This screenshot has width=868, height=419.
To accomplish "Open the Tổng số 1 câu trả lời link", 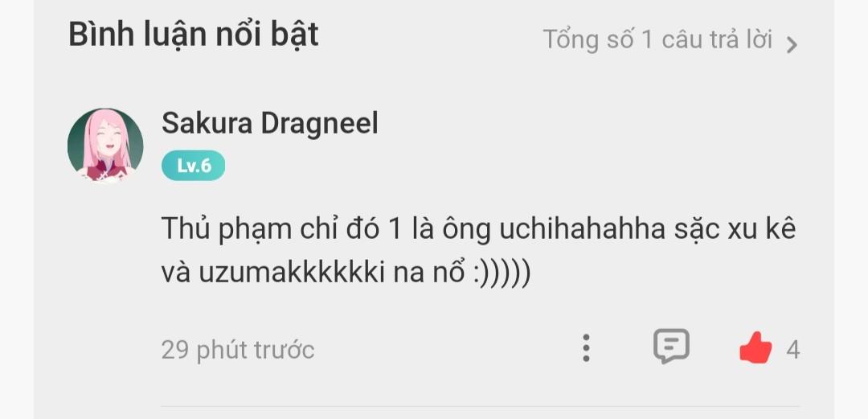I will click(670, 40).
